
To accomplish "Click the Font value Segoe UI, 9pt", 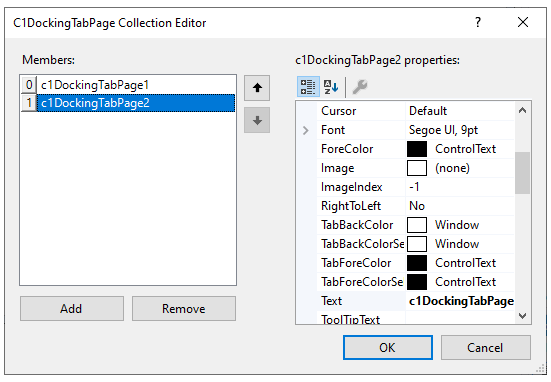I will (443, 130).
